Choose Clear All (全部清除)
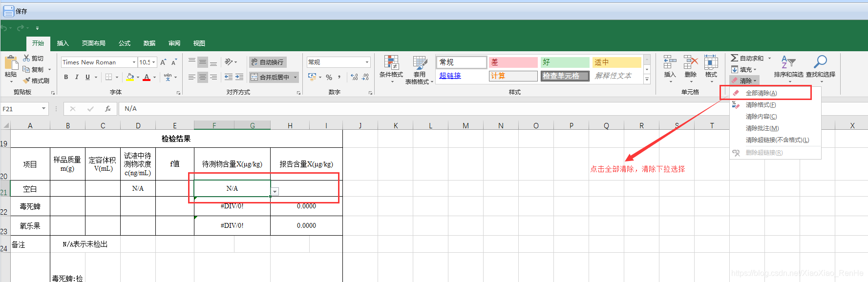 coord(761,93)
